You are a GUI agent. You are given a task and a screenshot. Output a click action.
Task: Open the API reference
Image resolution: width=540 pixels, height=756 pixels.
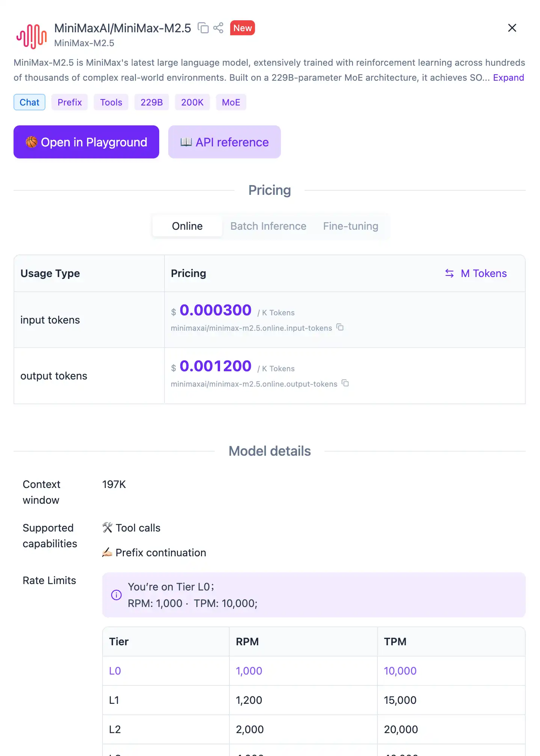[224, 142]
